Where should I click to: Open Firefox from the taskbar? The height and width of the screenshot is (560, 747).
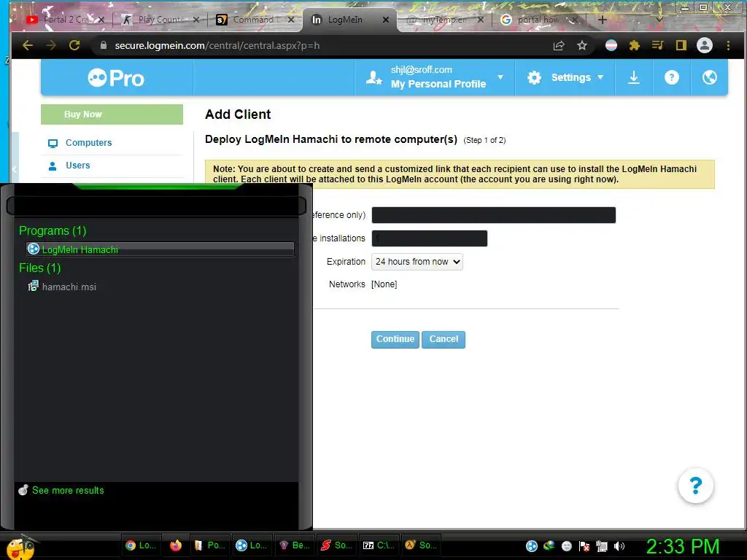click(x=176, y=545)
